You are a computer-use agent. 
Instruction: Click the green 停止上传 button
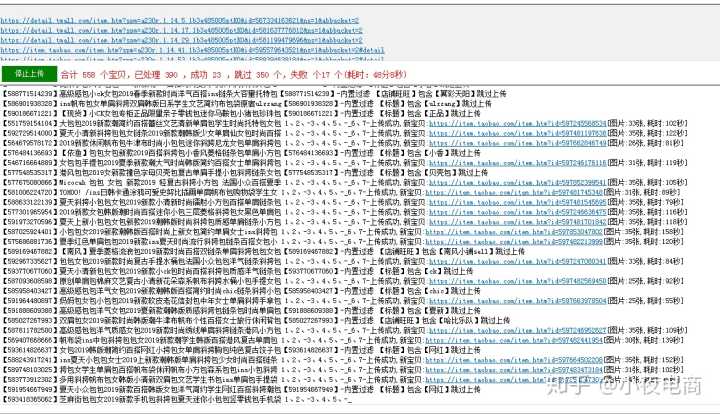point(29,74)
